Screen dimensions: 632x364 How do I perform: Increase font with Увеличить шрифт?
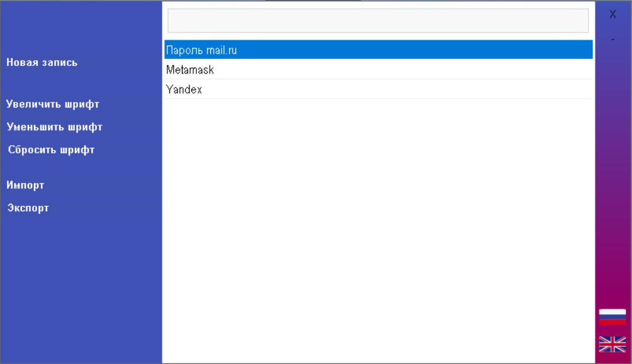pyautogui.click(x=53, y=104)
